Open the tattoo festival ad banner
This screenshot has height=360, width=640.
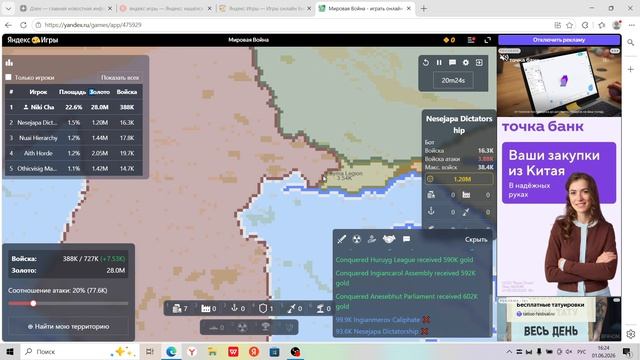point(559,319)
